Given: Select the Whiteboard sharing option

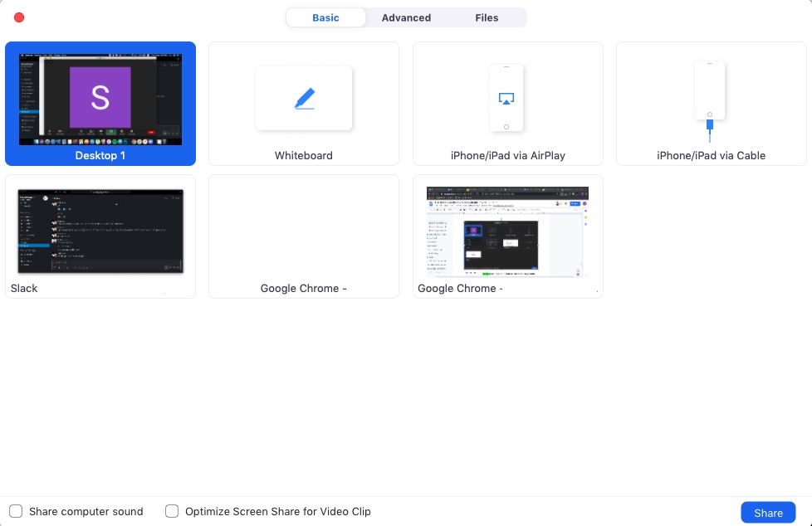Looking at the screenshot, I should pos(303,104).
